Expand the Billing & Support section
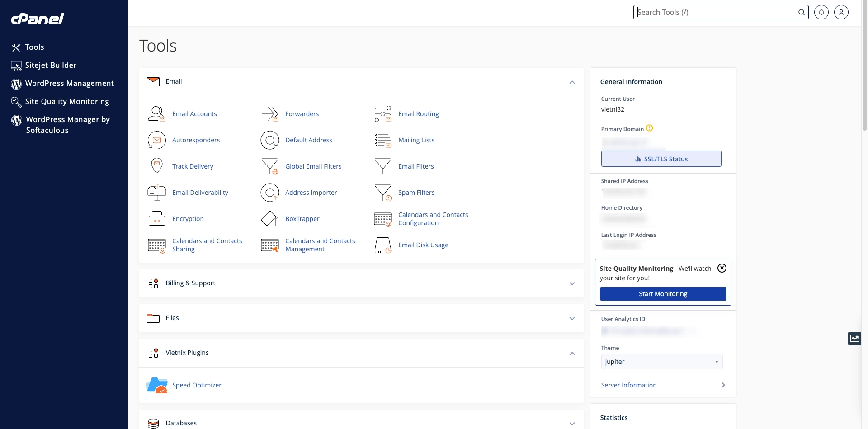868x429 pixels. (x=572, y=283)
